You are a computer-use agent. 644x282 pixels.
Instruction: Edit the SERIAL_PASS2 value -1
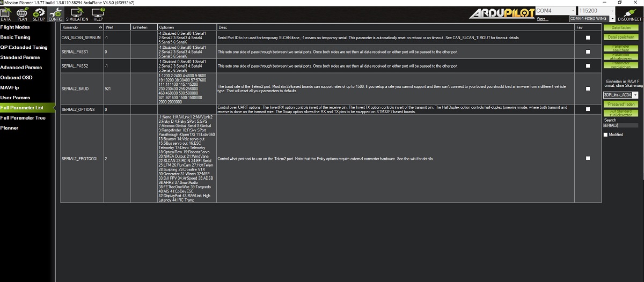[x=116, y=66]
